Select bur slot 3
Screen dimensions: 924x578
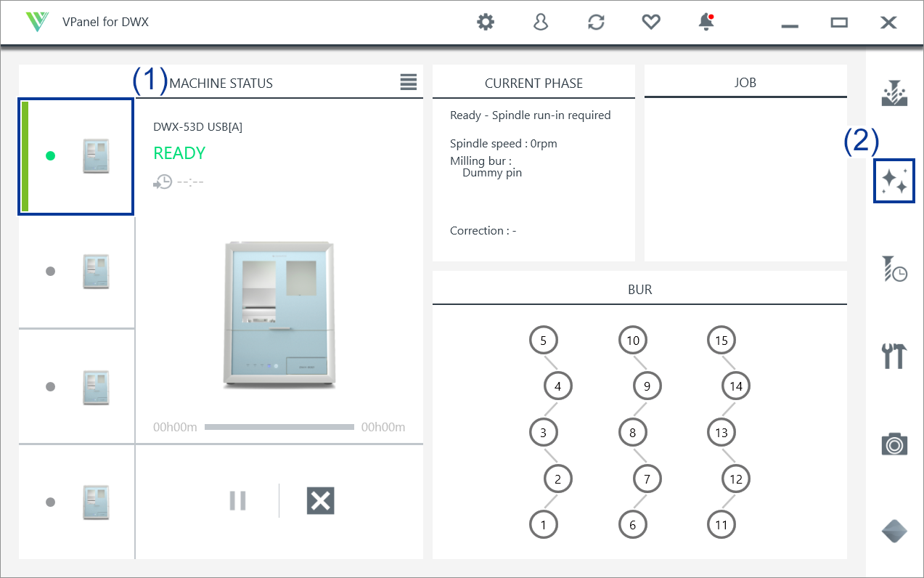pos(544,433)
